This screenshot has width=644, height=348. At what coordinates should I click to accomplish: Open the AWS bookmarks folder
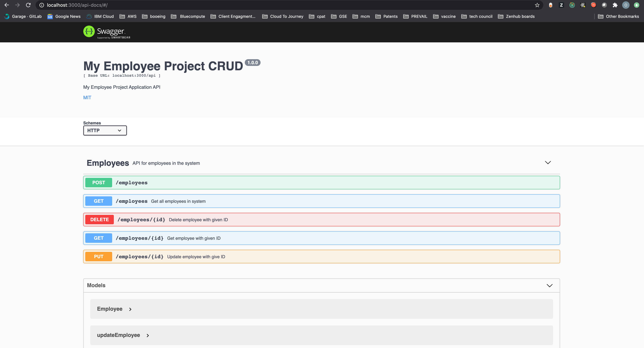128,16
